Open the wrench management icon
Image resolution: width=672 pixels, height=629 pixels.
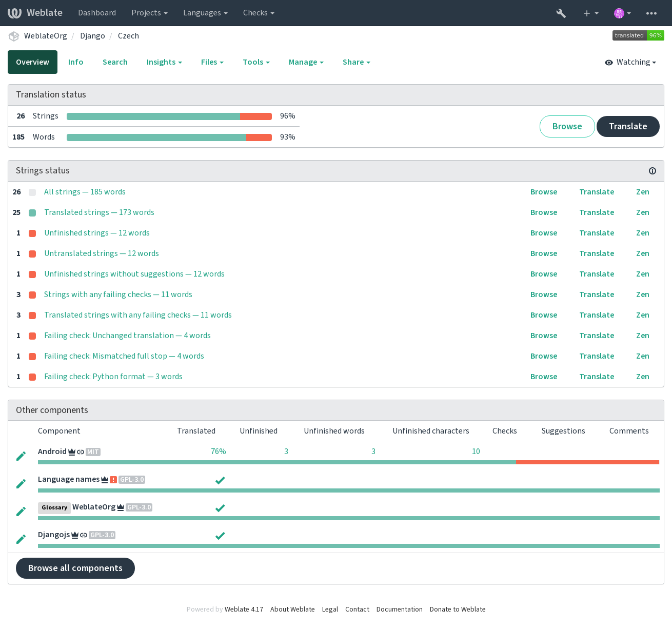[561, 13]
